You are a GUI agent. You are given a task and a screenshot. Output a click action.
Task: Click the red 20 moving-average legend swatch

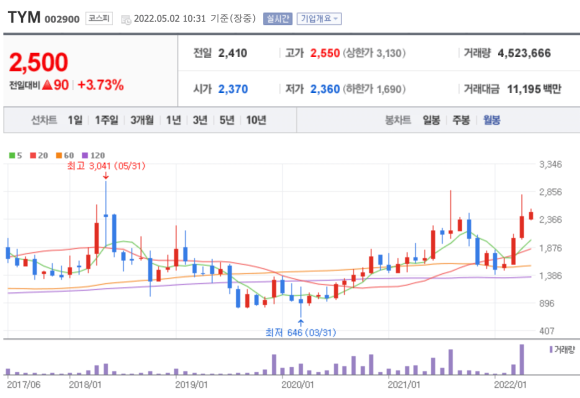33,155
